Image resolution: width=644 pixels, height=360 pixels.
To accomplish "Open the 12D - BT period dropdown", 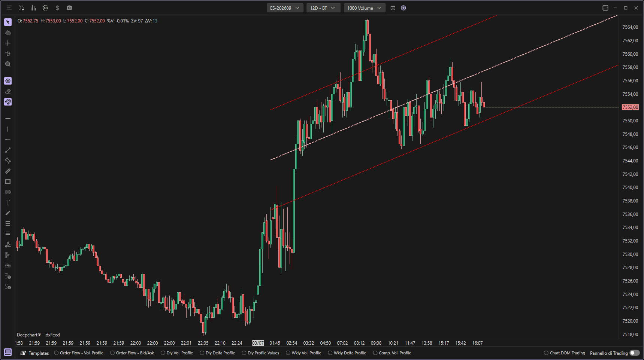I will [323, 8].
